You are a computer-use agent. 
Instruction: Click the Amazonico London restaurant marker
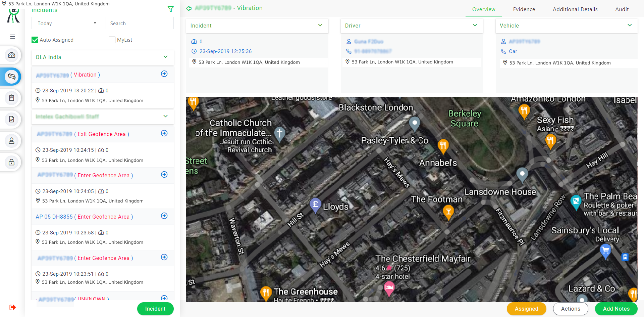[524, 111]
